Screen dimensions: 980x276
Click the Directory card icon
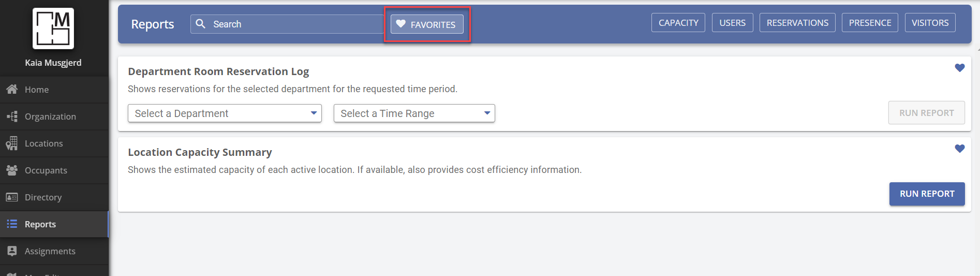click(x=12, y=197)
